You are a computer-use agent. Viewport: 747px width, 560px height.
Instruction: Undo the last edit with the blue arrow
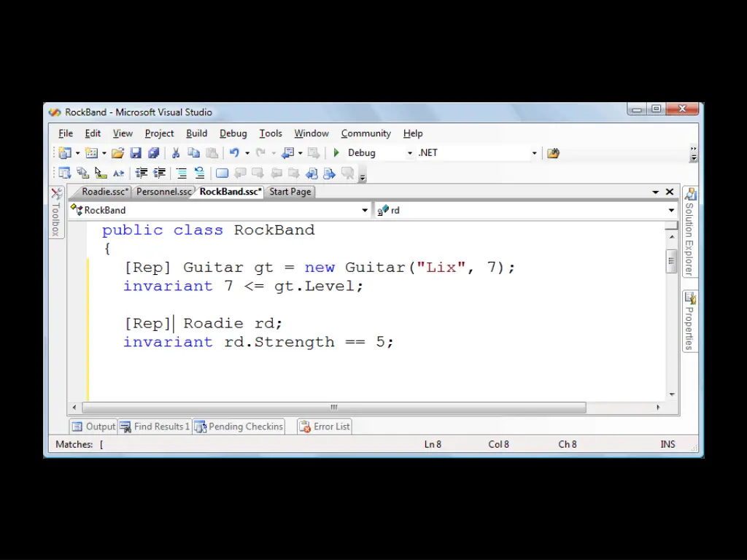pyautogui.click(x=234, y=153)
